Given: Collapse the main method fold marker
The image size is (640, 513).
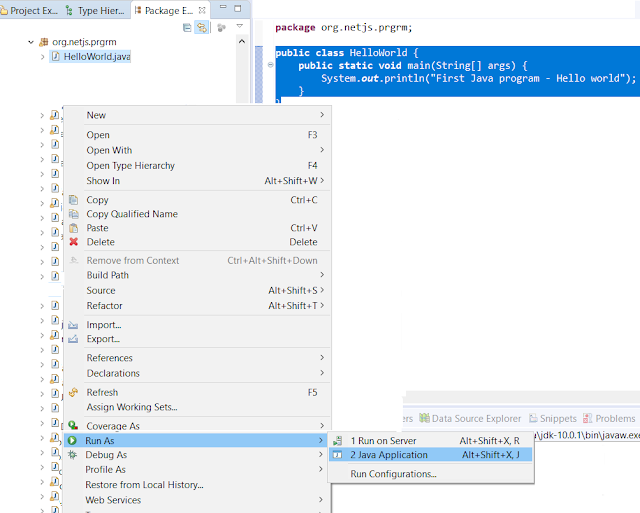Looking at the screenshot, I should click(x=270, y=65).
